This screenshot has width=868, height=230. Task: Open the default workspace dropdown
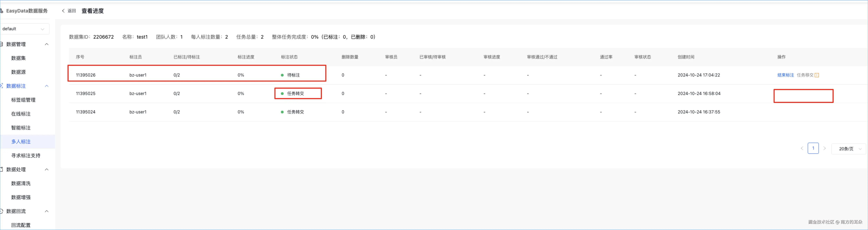pos(24,29)
